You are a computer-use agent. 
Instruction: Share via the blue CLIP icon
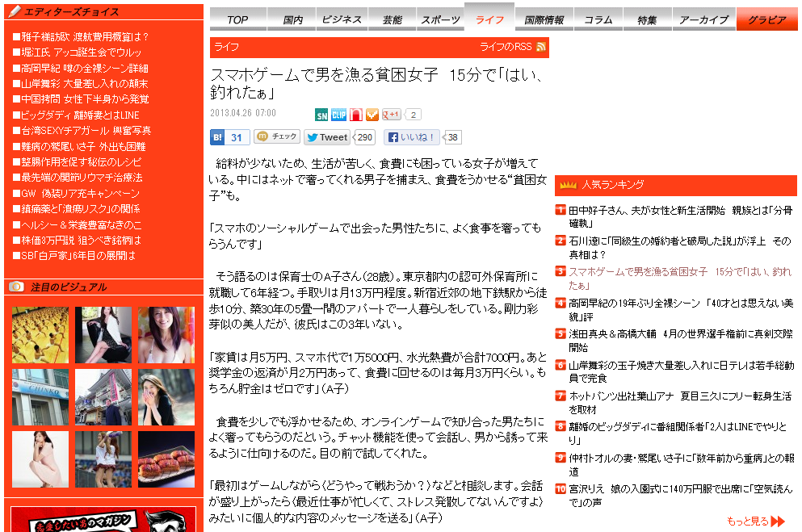[338, 115]
